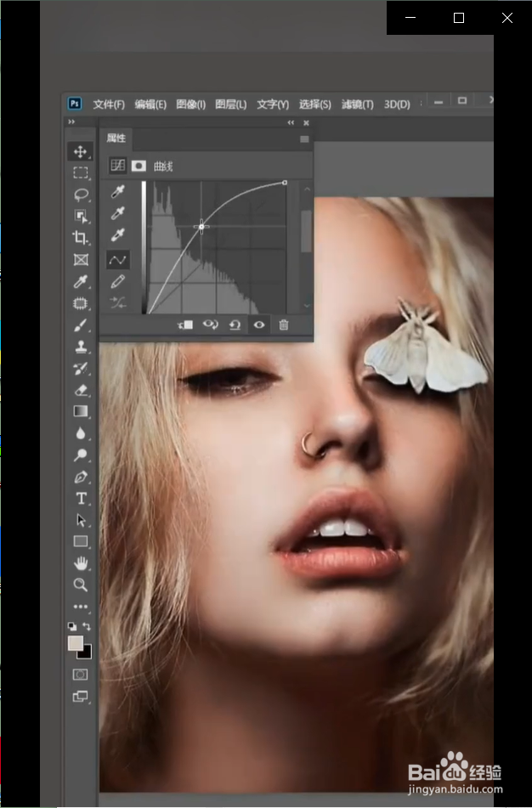Reset curves to adjustment defaults

click(235, 325)
